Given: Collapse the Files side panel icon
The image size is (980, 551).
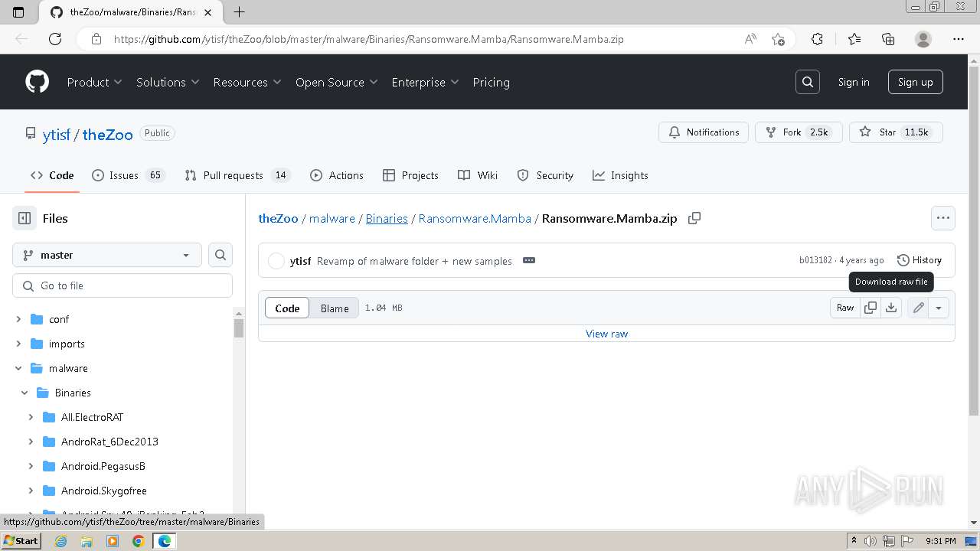Looking at the screenshot, I should (x=24, y=218).
